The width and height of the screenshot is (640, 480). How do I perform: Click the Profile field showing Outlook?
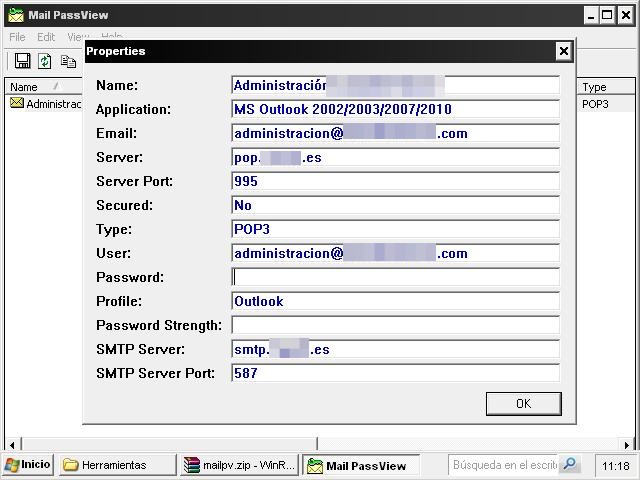click(395, 301)
